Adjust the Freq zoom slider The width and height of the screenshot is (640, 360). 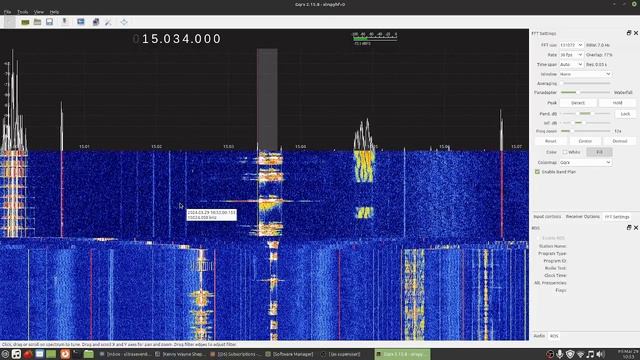pyautogui.click(x=585, y=131)
